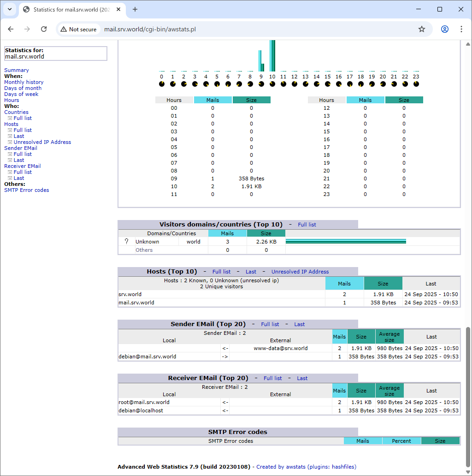Go to Monthly history in sidebar

point(24,82)
